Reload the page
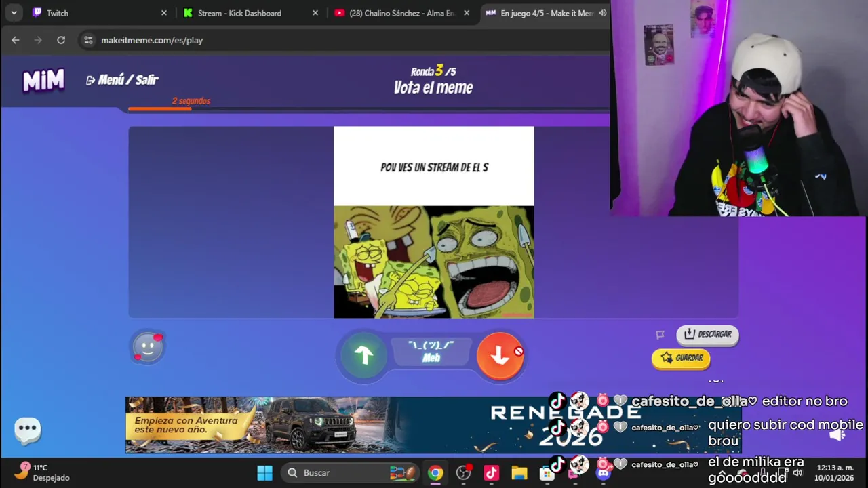 [x=61, y=40]
